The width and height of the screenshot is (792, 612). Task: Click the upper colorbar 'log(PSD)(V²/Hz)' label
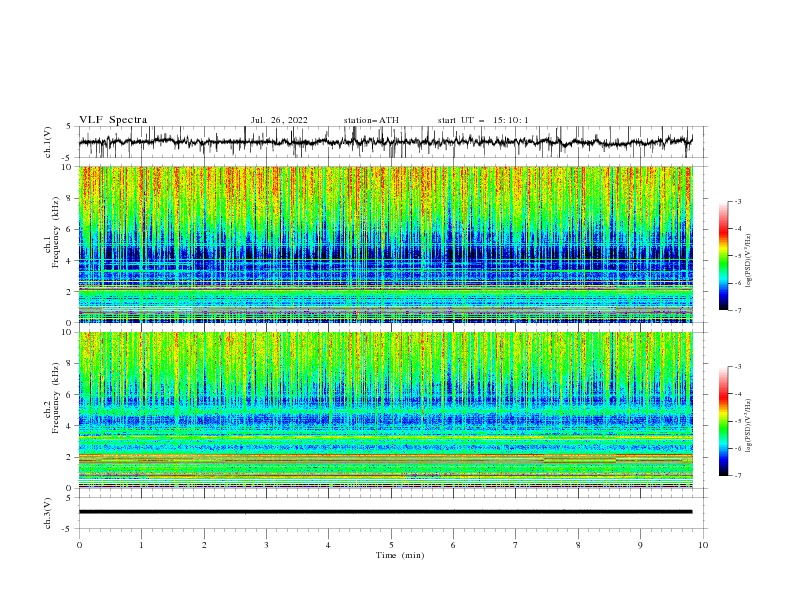point(749,261)
